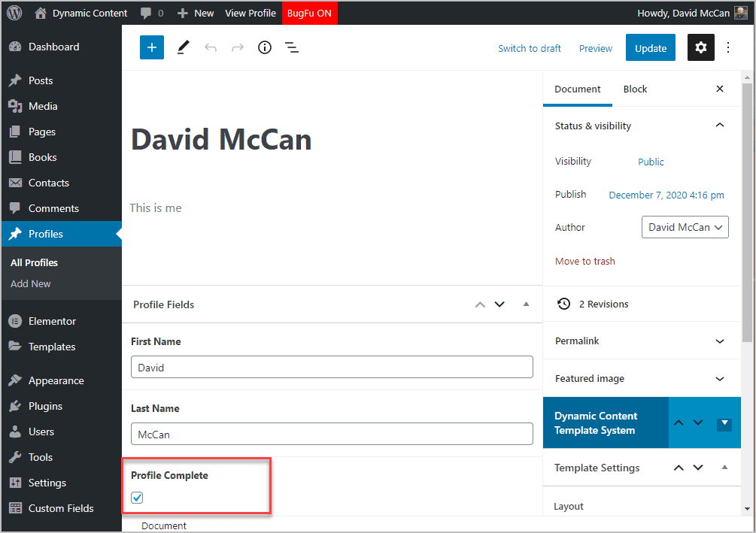The image size is (756, 533).
Task: Move Dynamic Content Template System panel up
Action: (x=679, y=422)
